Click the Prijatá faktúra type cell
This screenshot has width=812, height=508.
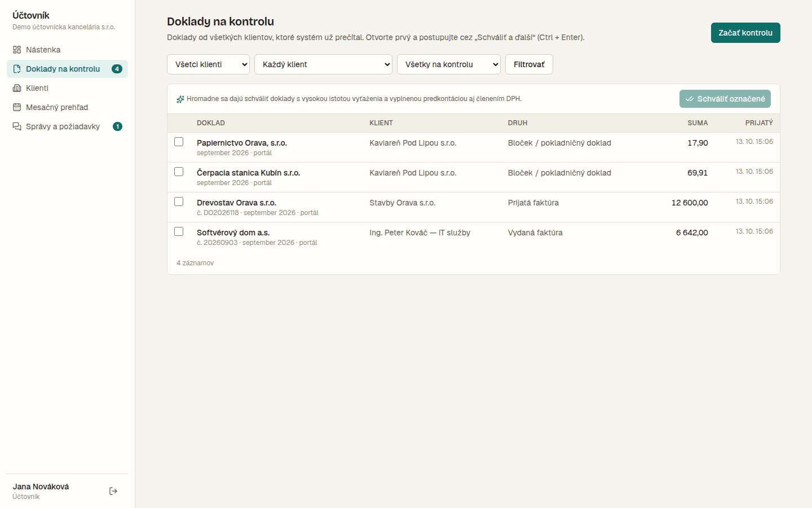point(533,203)
